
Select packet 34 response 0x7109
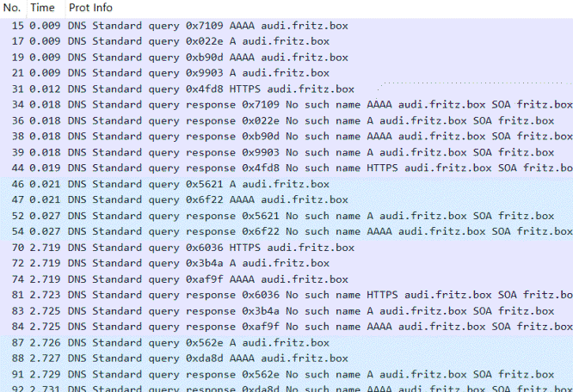tap(286, 105)
